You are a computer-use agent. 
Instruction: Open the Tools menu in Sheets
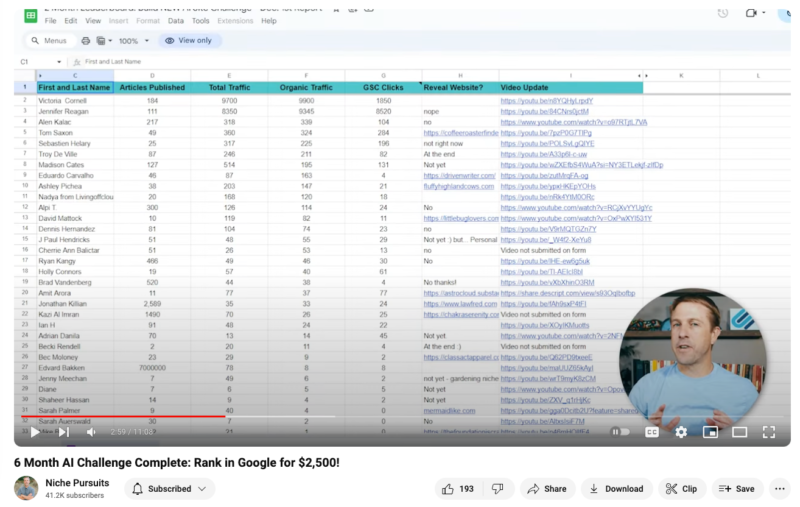pos(203,20)
